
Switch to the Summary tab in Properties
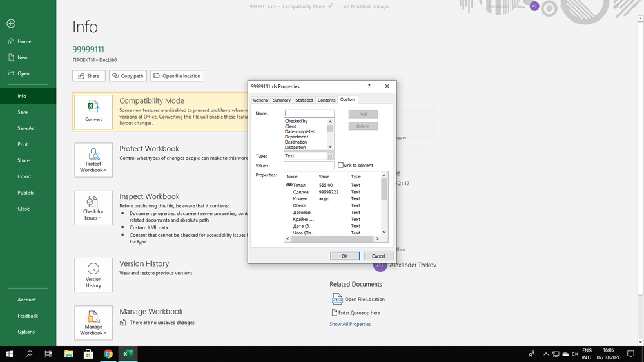tap(281, 100)
